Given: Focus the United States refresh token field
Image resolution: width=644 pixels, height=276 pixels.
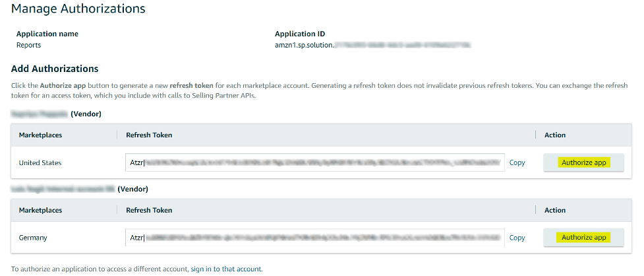Looking at the screenshot, I should point(315,162).
